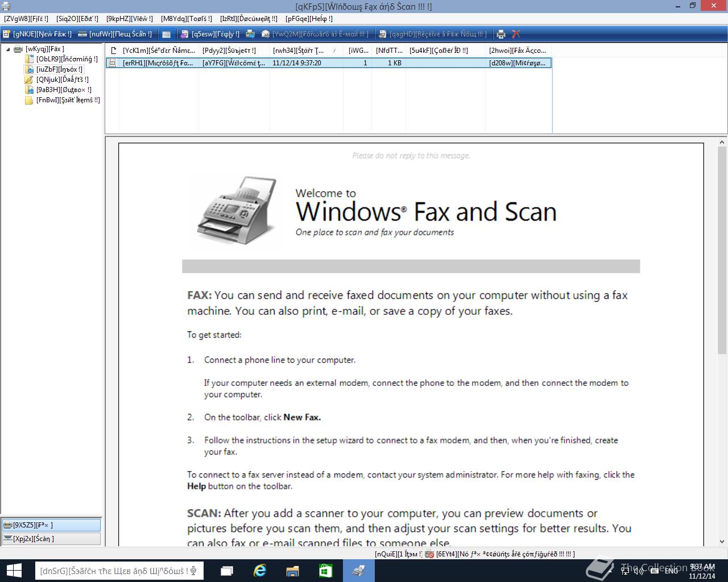Click the ENG language indicator
The width and height of the screenshot is (728, 582).
coord(671,571)
